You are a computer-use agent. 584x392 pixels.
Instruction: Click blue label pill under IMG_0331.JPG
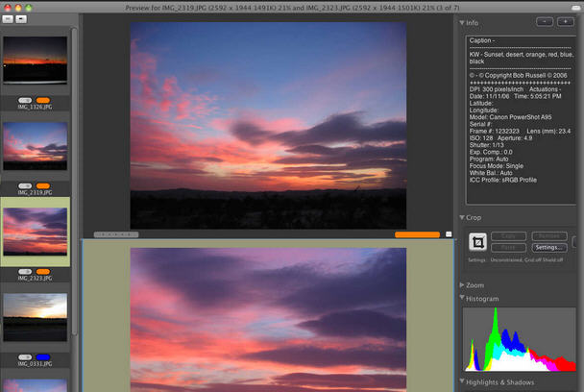43,357
